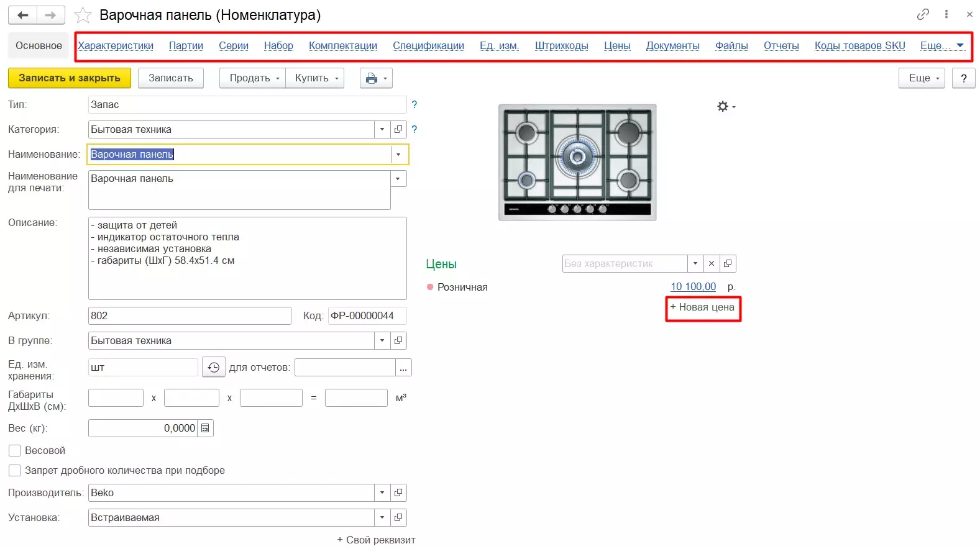Image resolution: width=980 pixels, height=549 pixels.
Task: Switch to the Основное tab
Action: 39,45
